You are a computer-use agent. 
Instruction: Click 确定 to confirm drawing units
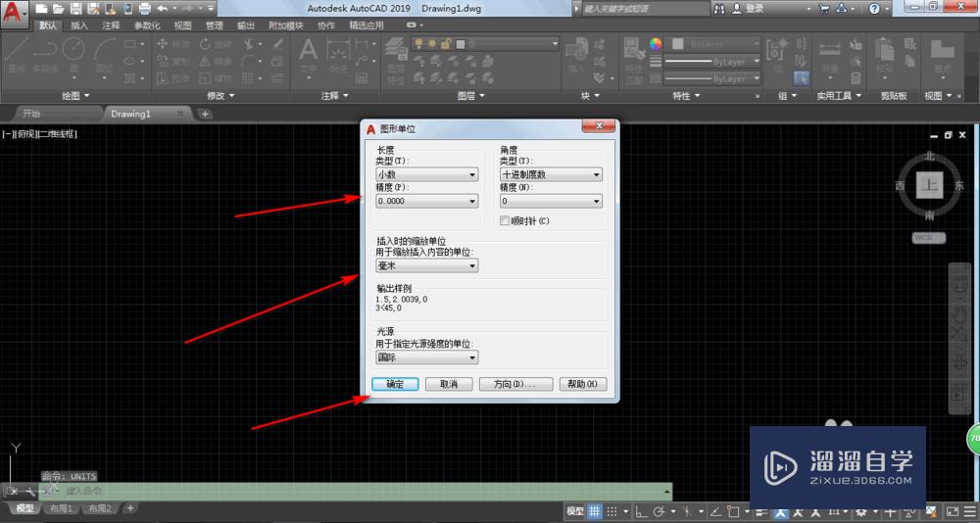pos(395,384)
